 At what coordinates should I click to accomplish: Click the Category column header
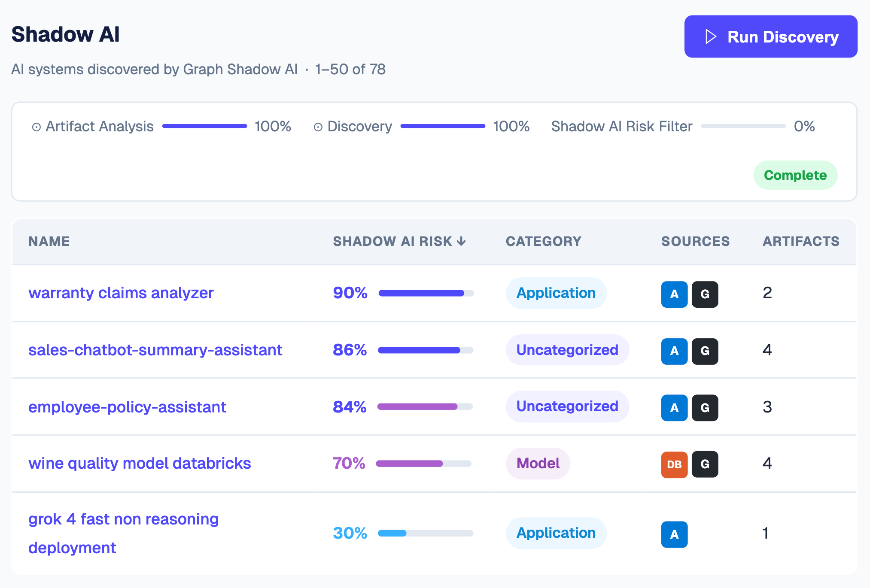pyautogui.click(x=543, y=241)
